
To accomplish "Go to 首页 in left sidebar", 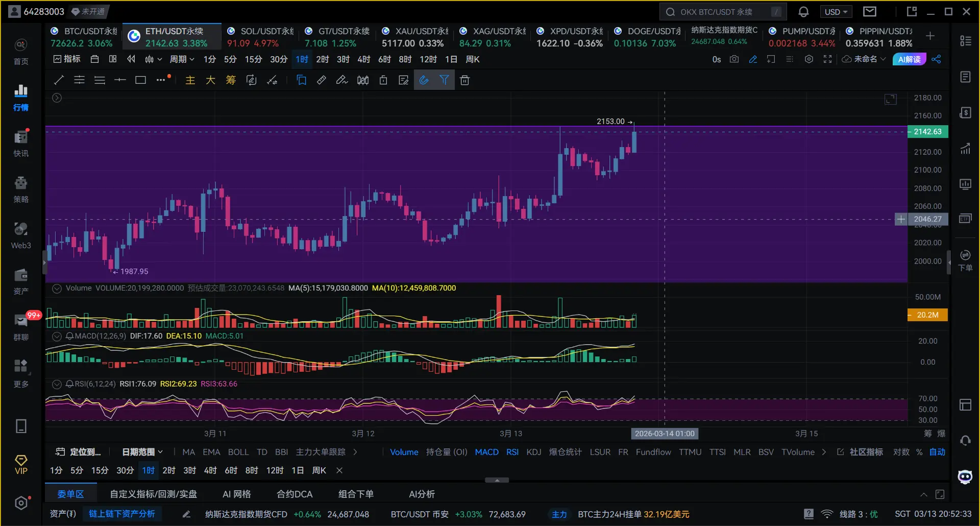I will (21, 52).
